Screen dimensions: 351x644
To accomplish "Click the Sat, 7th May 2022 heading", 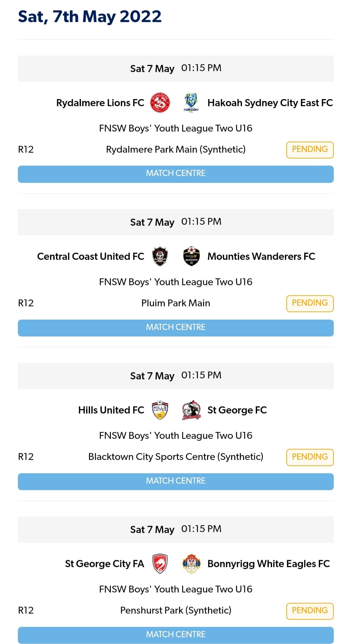I will pyautogui.click(x=90, y=17).
